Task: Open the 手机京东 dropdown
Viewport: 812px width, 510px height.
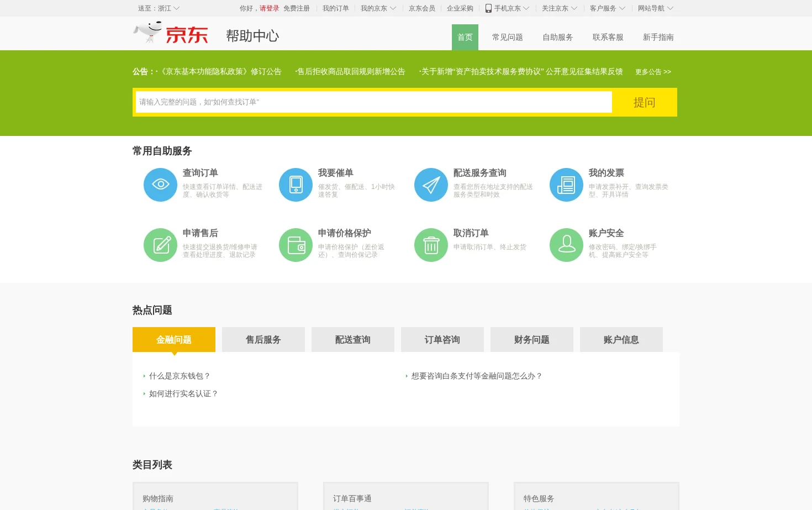Action: pos(512,8)
